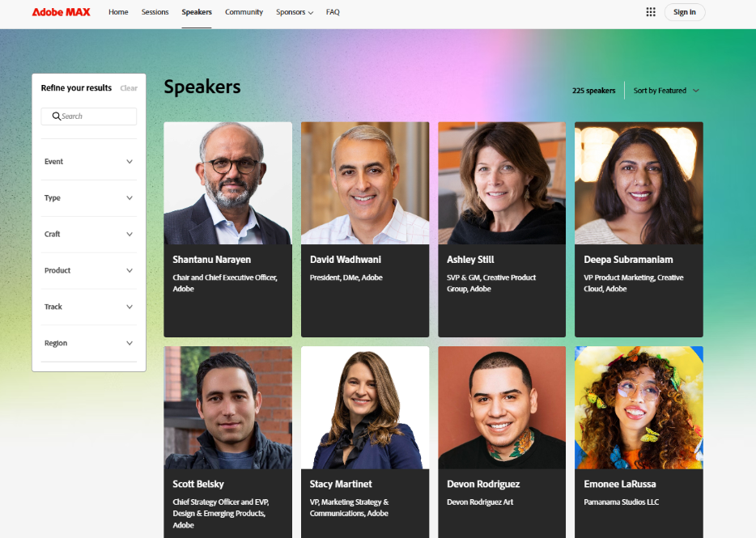Open Shantanu Narayen's photo
This screenshot has height=538, width=756.
[228, 183]
